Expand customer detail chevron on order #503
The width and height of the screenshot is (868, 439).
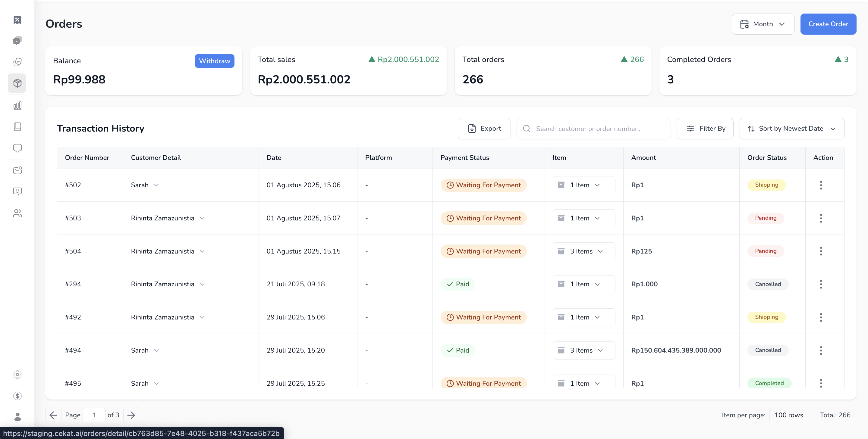202,218
